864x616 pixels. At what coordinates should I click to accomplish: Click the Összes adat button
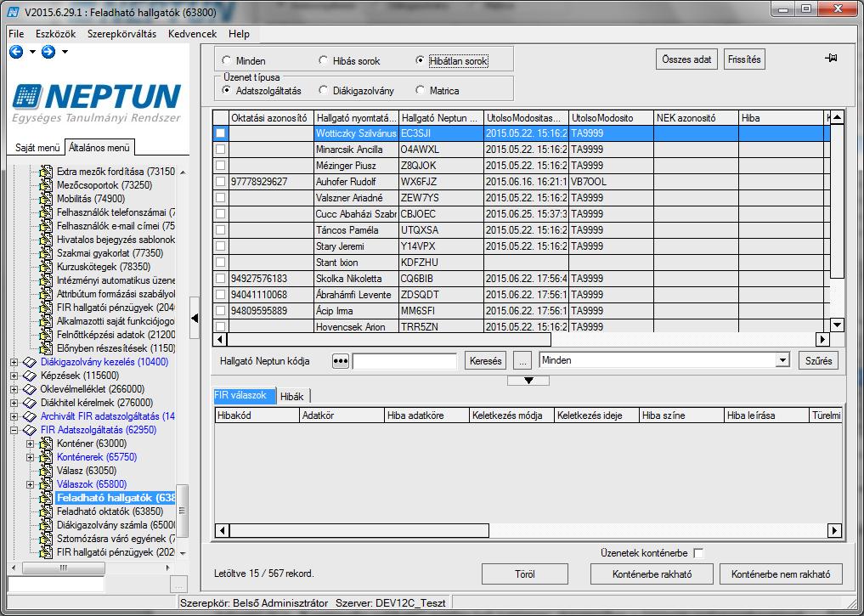coord(686,59)
